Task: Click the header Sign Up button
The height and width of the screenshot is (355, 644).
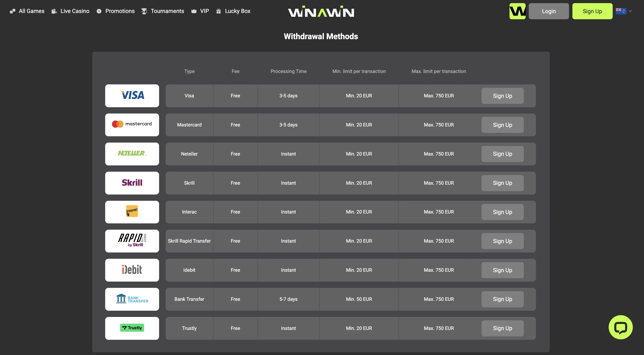Action: click(592, 11)
